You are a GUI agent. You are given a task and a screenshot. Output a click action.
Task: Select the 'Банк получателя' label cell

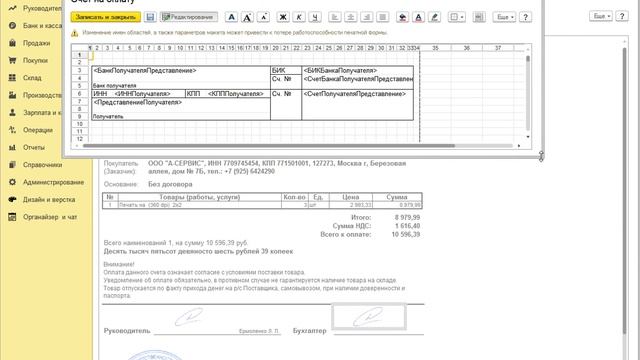point(181,86)
